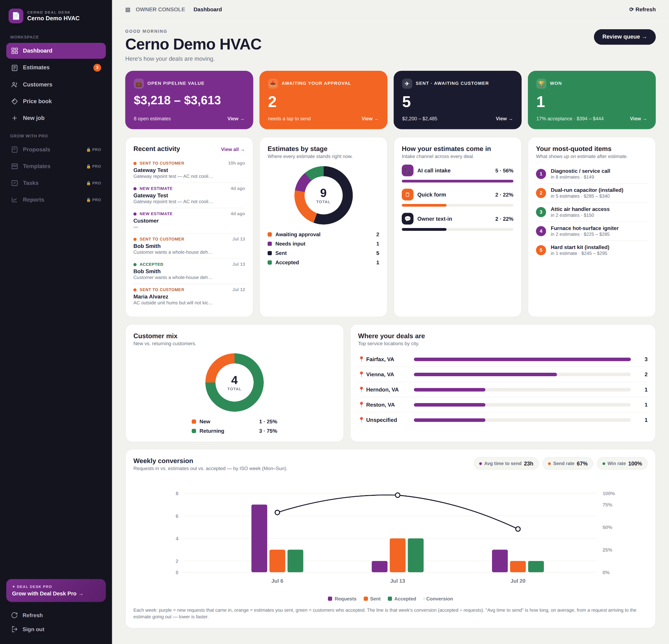The width and height of the screenshot is (669, 644).
Task: Click the Templates icon in sidebar
Action: click(15, 166)
